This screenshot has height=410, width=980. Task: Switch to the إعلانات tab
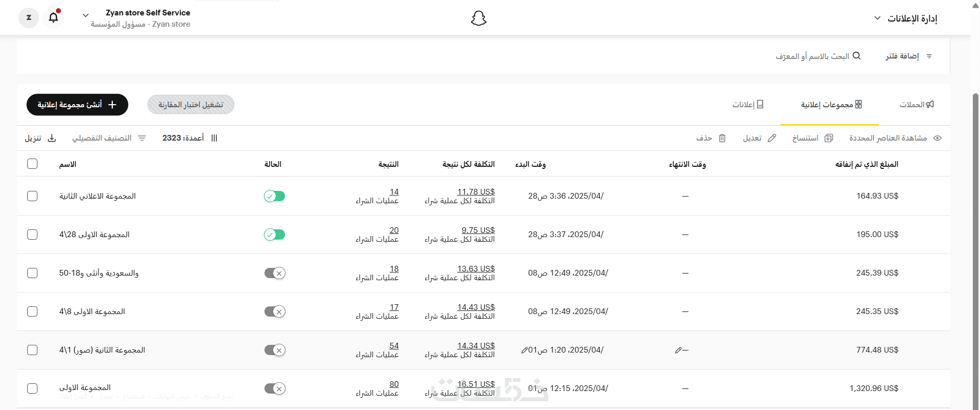point(747,105)
